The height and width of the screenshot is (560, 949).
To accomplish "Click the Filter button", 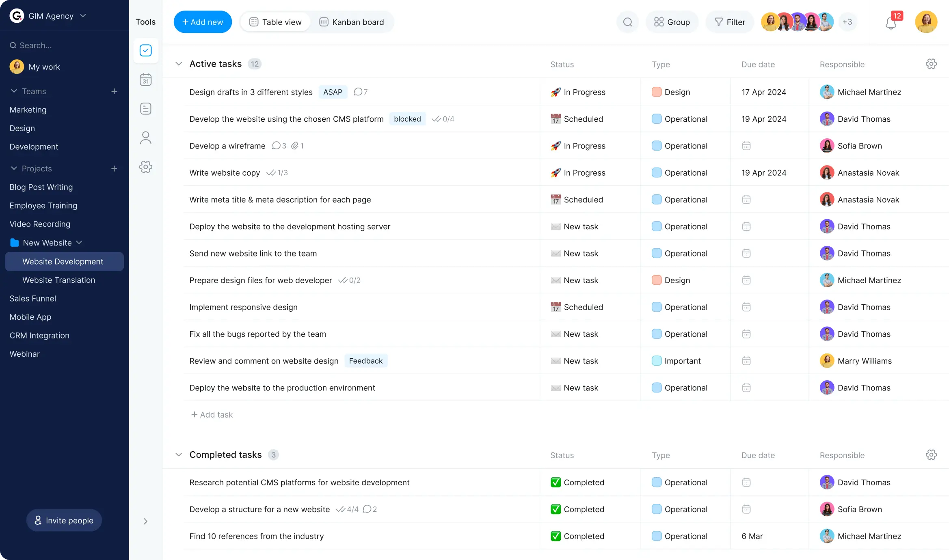I will [x=730, y=22].
